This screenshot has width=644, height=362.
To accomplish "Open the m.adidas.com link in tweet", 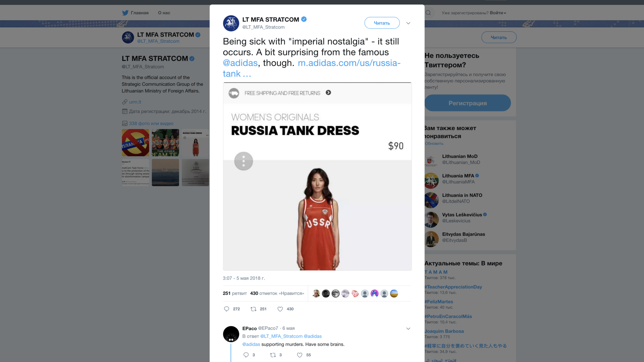I will (x=349, y=63).
